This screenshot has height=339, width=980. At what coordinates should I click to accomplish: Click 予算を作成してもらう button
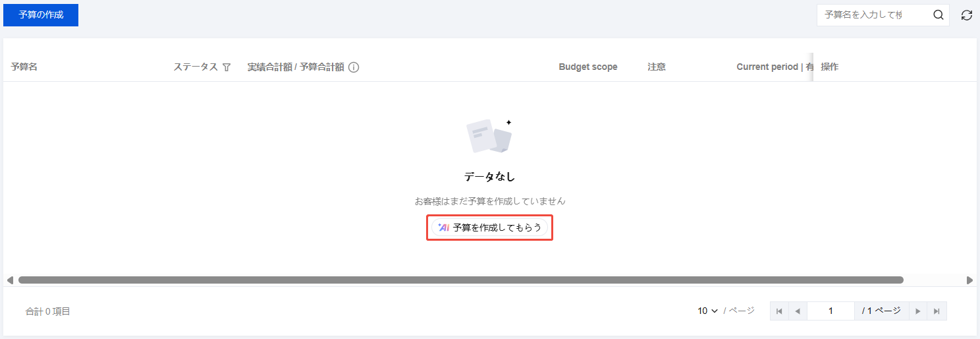tap(489, 228)
